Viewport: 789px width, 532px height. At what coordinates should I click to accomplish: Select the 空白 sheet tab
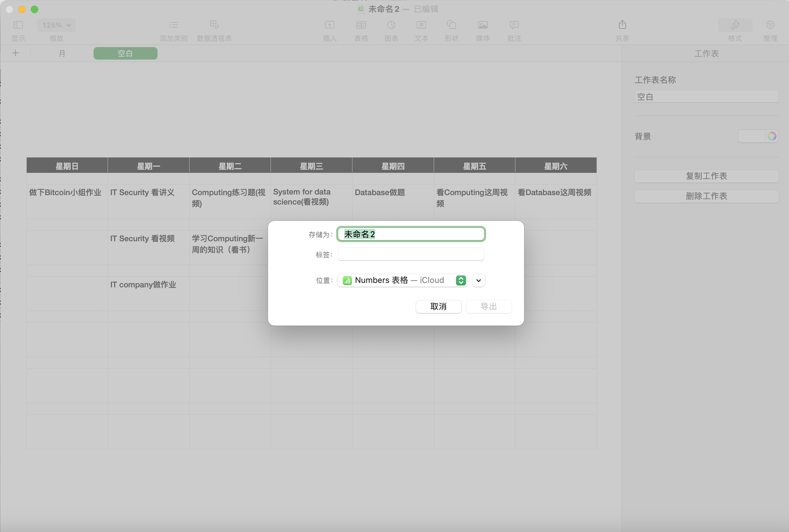coord(125,53)
